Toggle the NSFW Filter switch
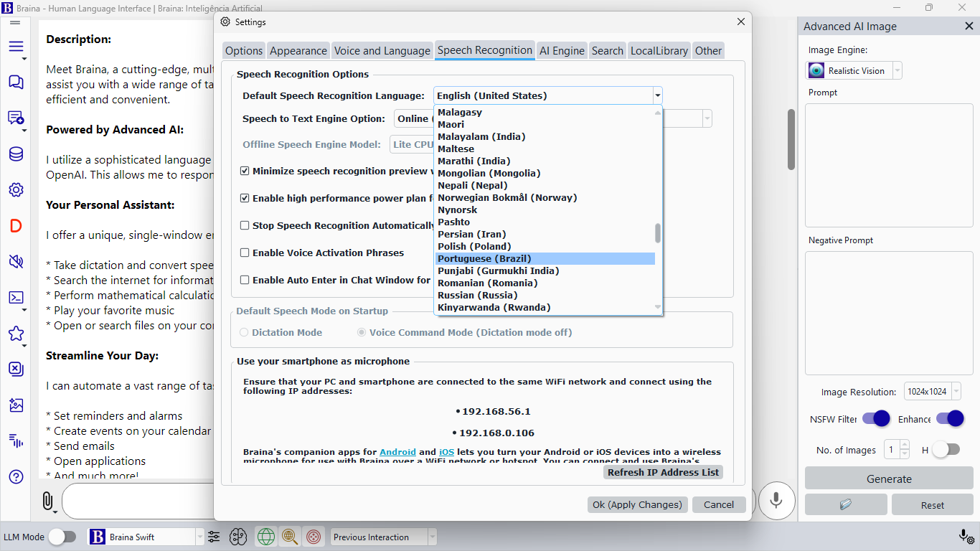Image resolution: width=980 pixels, height=551 pixels. [x=876, y=419]
